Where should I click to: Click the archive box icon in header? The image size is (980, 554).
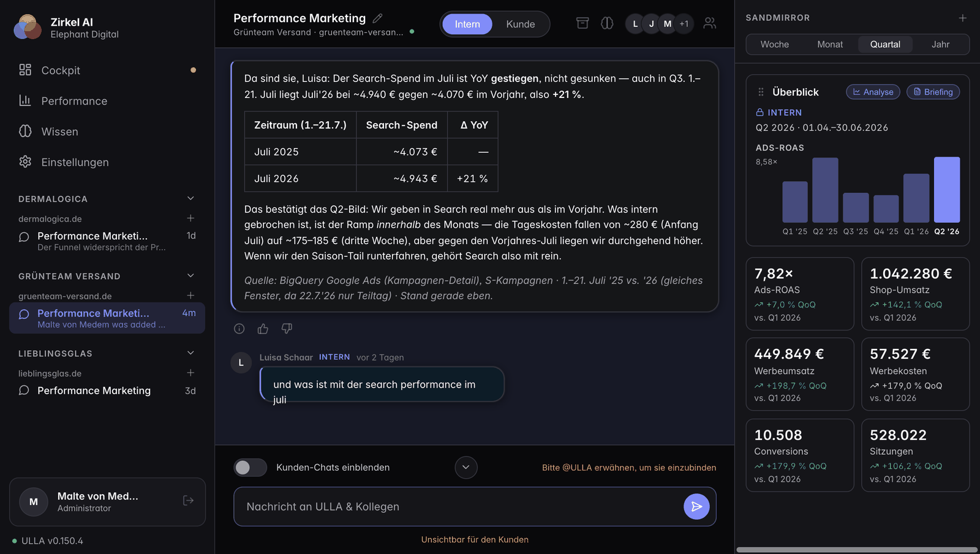tap(582, 23)
